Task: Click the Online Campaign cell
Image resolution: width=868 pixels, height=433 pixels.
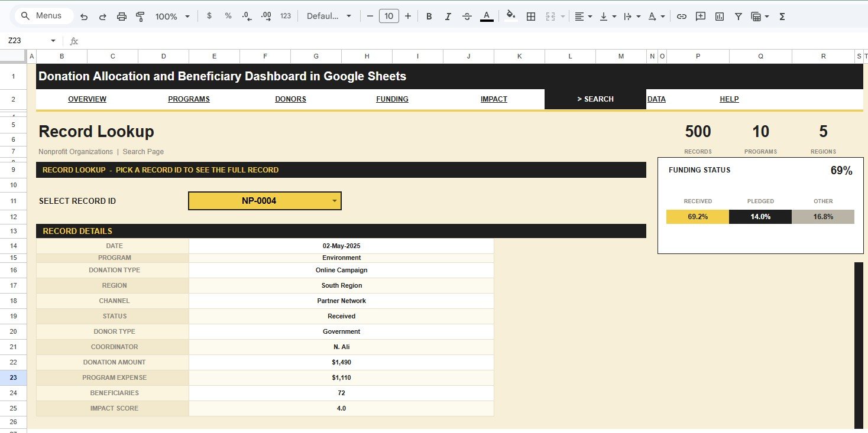Action: click(x=341, y=270)
